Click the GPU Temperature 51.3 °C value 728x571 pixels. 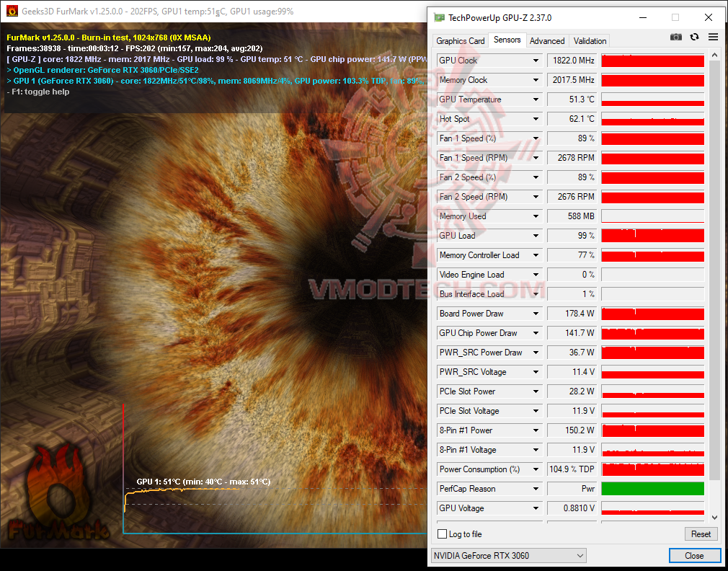572,99
